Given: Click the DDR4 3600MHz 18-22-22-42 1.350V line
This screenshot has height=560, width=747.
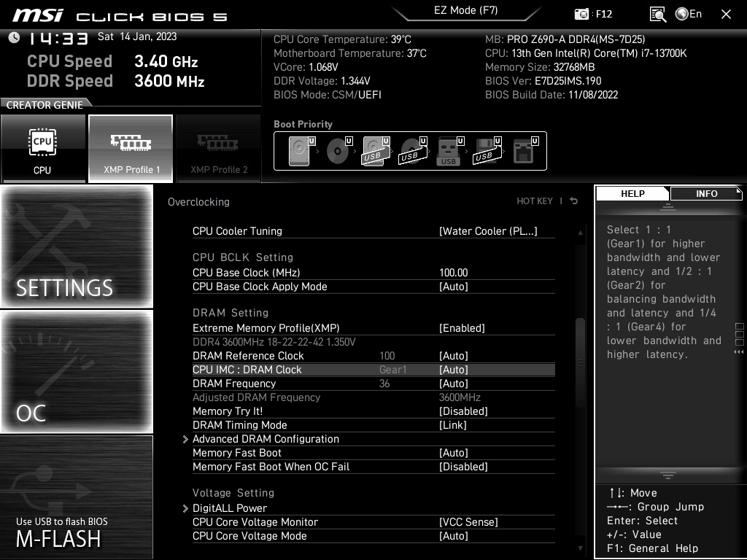Looking at the screenshot, I should (274, 342).
